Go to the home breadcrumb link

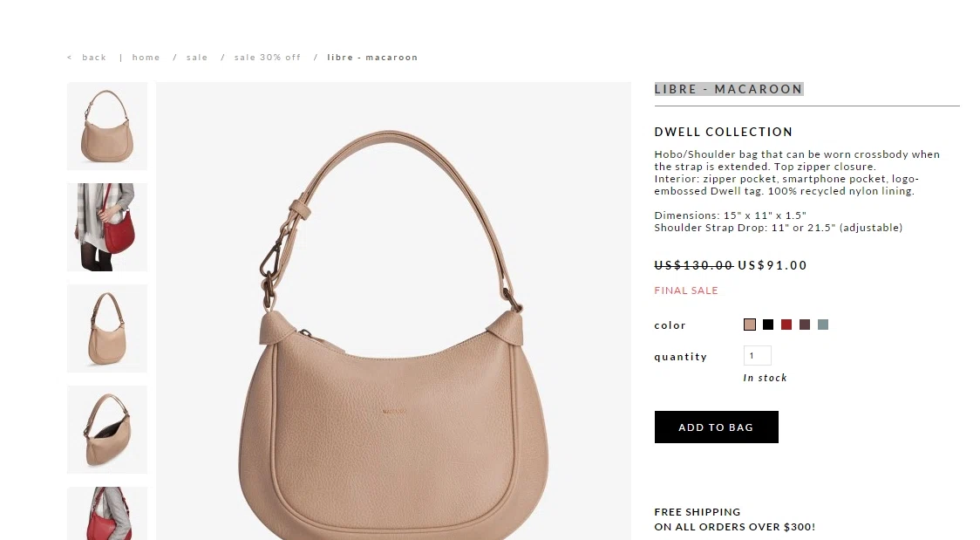point(146,58)
